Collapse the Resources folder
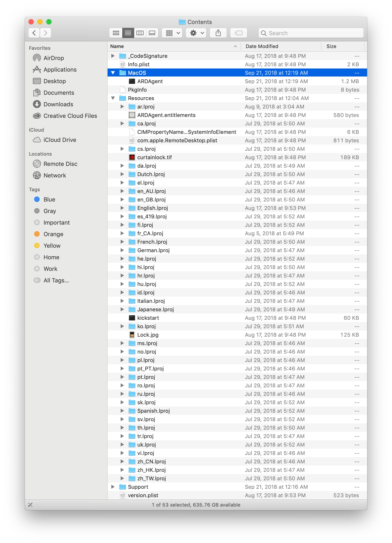This screenshot has width=392, height=543. [x=113, y=98]
